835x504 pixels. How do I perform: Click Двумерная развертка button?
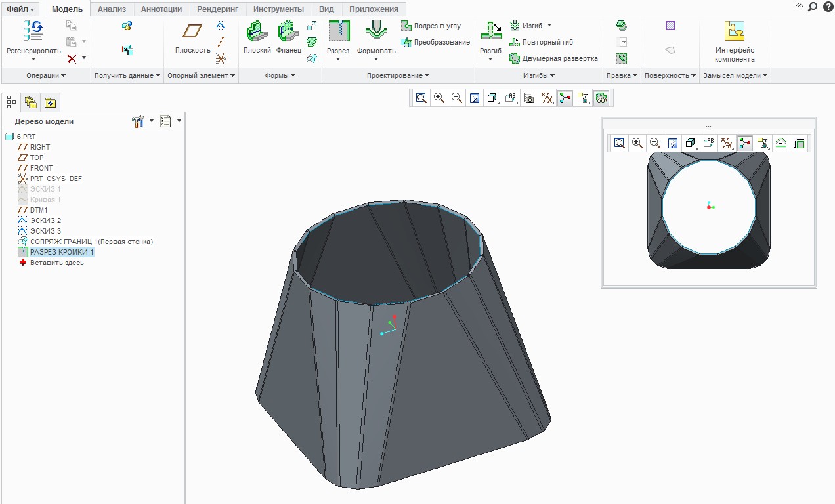click(x=554, y=58)
